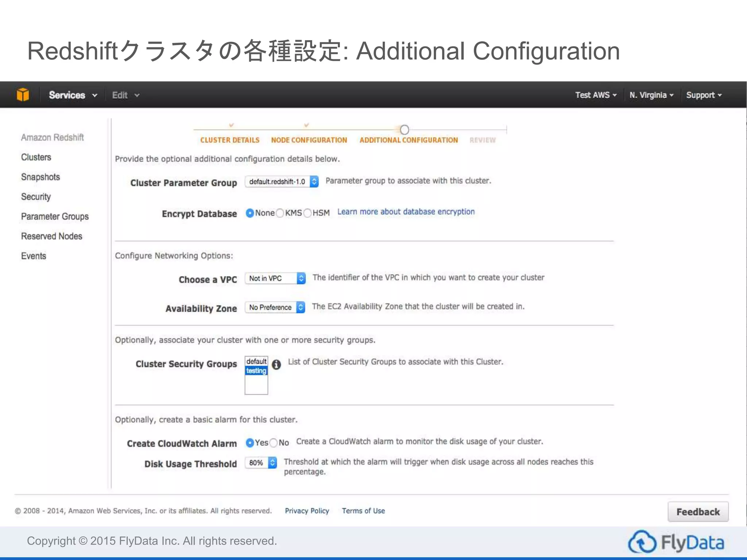
Task: Open the Choose a VPC dropdown
Action: point(275,279)
